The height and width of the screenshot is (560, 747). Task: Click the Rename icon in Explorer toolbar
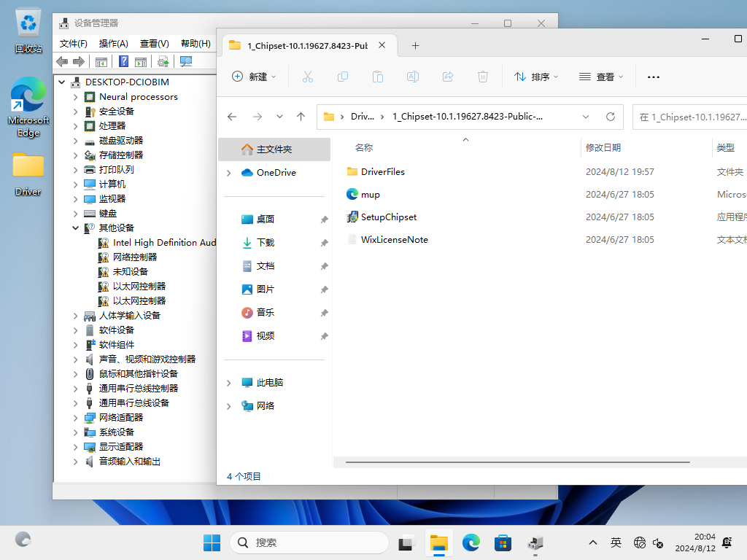[x=413, y=77]
